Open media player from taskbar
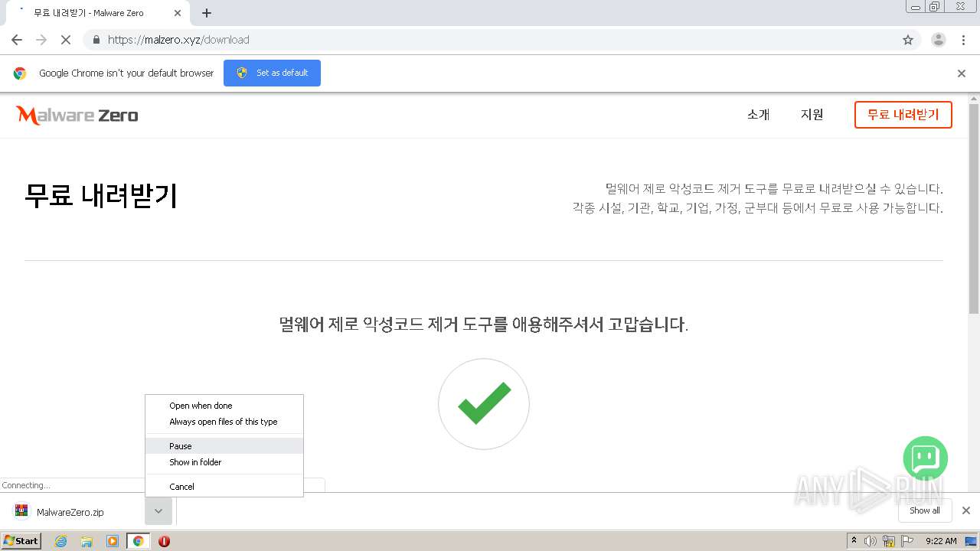 (113, 541)
